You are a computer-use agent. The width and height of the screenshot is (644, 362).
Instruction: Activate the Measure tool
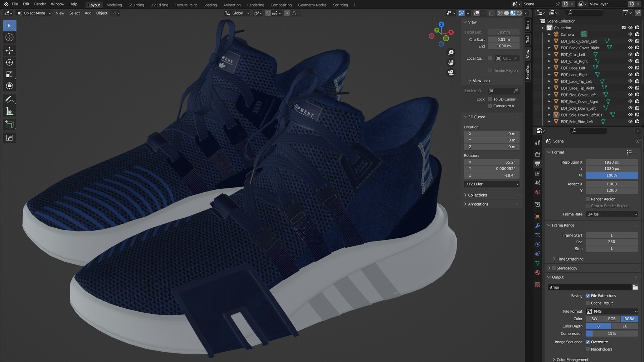coord(10,111)
